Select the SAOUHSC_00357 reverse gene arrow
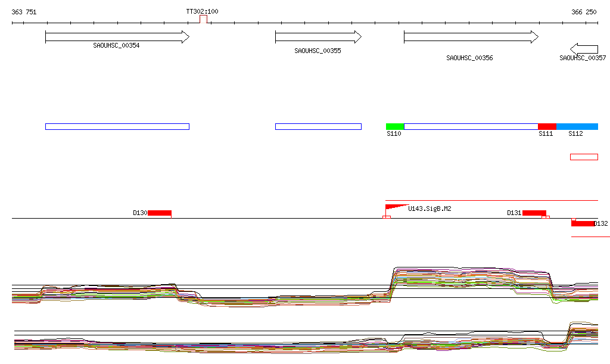The width and height of the screenshot is (610, 364). pyautogui.click(x=584, y=49)
